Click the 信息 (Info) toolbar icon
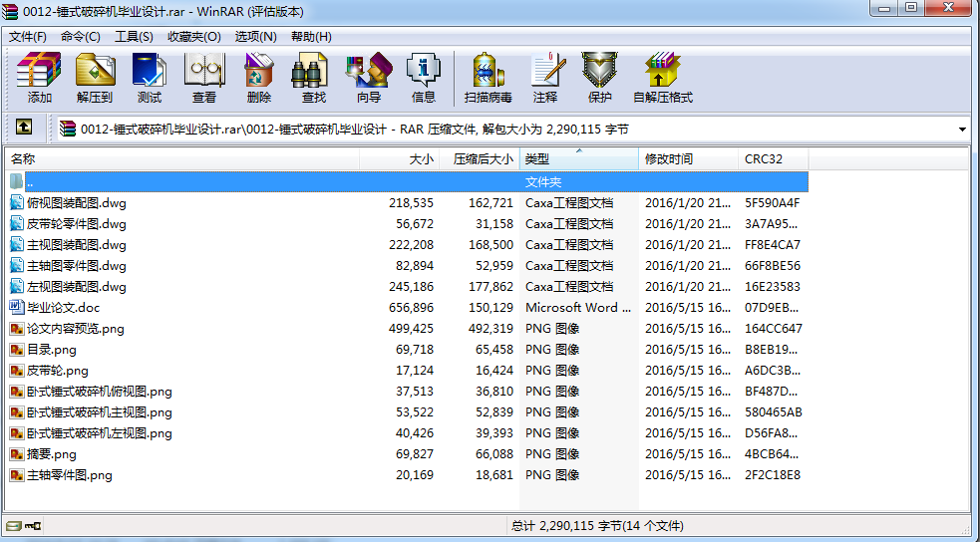The width and height of the screenshot is (980, 542). [423, 70]
